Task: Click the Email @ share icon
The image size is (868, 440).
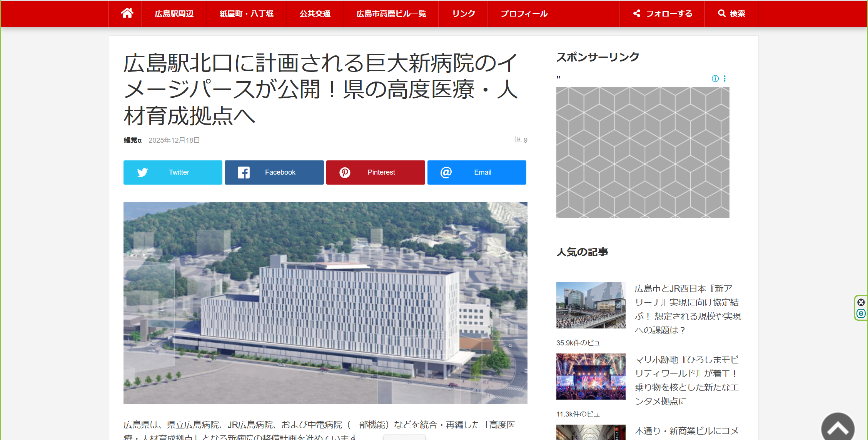Action: tap(446, 172)
